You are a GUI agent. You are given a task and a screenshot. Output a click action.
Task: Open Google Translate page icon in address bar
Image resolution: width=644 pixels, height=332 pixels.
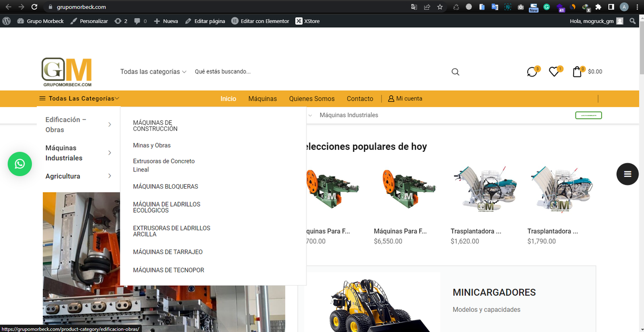pyautogui.click(x=414, y=7)
